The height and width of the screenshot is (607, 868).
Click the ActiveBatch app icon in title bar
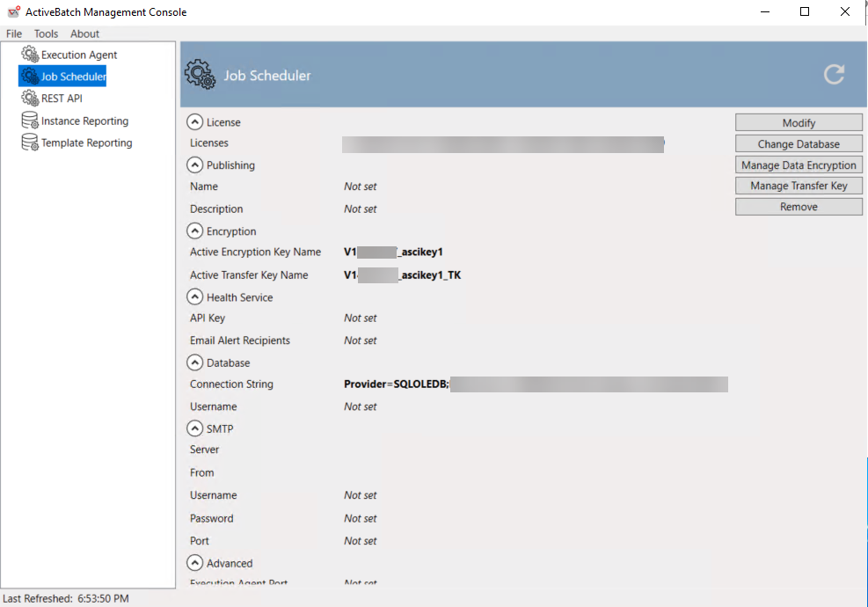(14, 11)
